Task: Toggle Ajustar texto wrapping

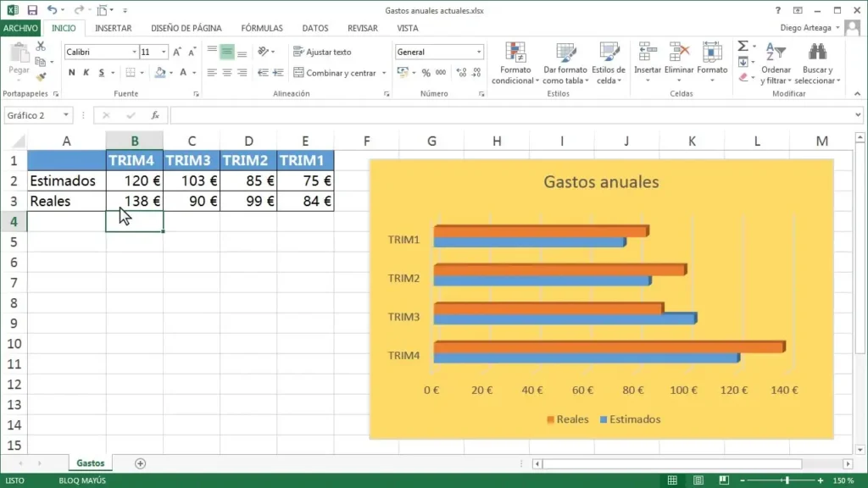Action: [x=322, y=52]
